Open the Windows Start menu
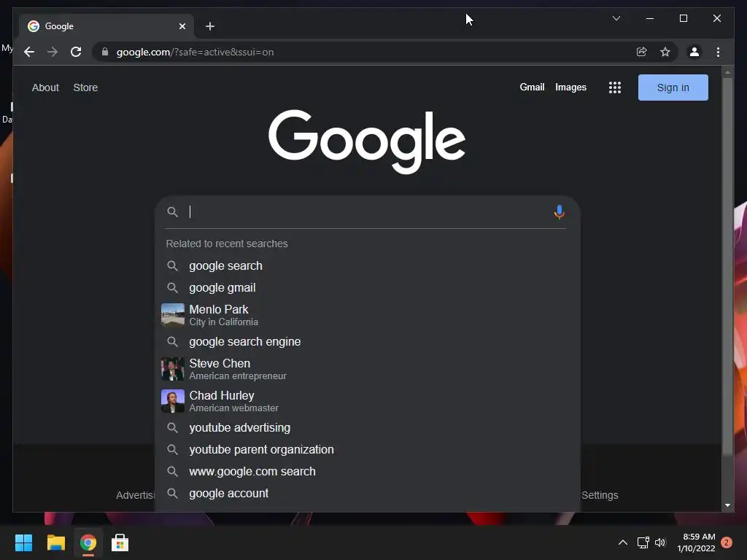The width and height of the screenshot is (747, 560). tap(23, 542)
